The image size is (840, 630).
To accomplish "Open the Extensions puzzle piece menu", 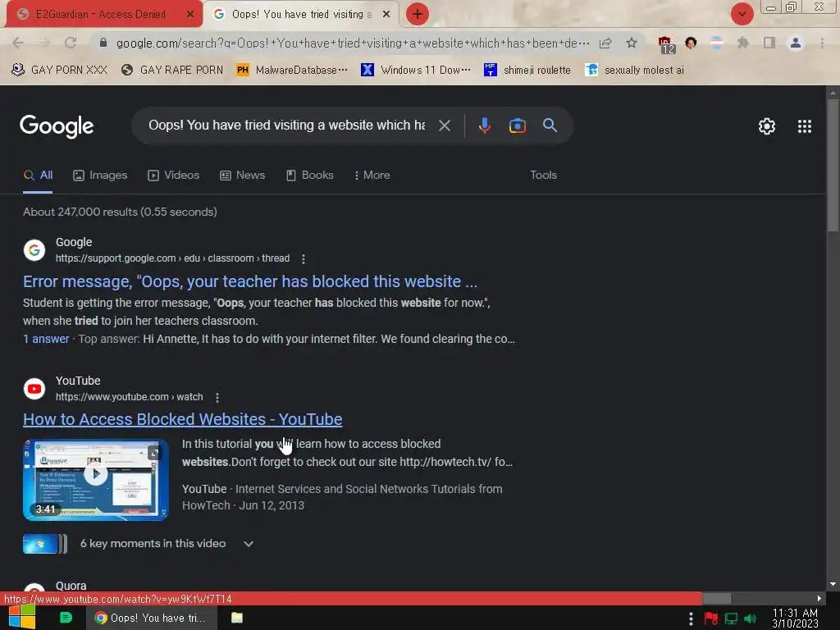I will (742, 43).
